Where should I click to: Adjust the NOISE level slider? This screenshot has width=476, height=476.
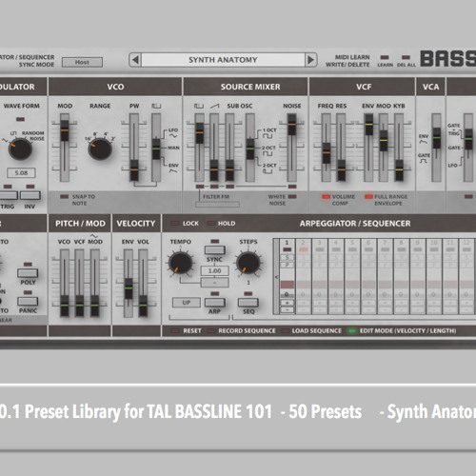[291, 125]
